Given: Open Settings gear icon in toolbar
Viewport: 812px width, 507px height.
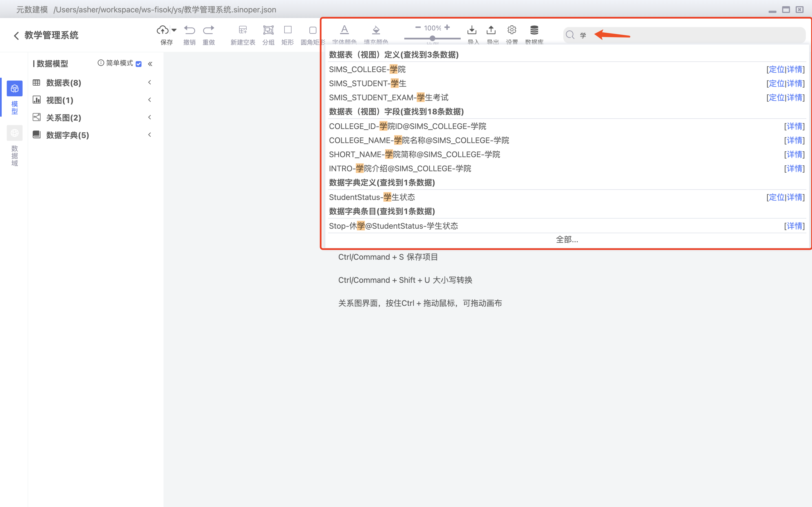Looking at the screenshot, I should (x=512, y=30).
